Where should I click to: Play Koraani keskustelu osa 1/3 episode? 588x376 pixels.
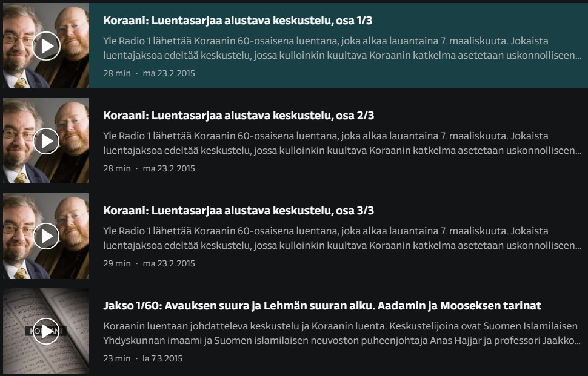pyautogui.click(x=46, y=46)
